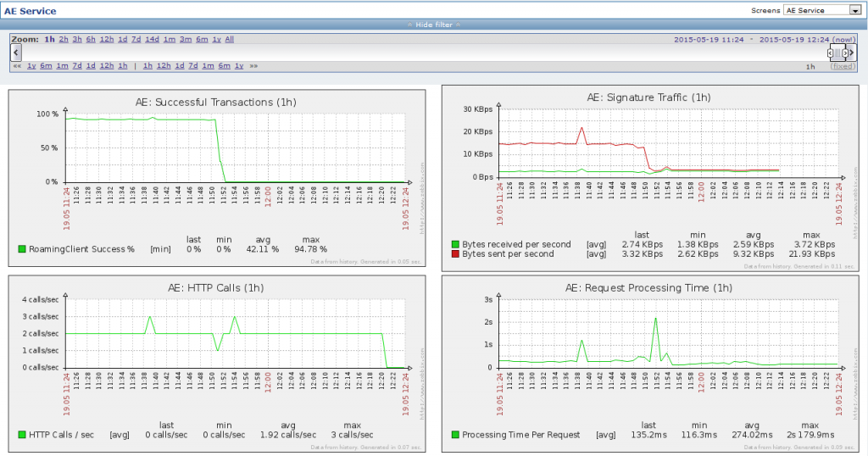Click the start date 2015-05-19 11:24
The image size is (868, 456).
pyautogui.click(x=709, y=40)
